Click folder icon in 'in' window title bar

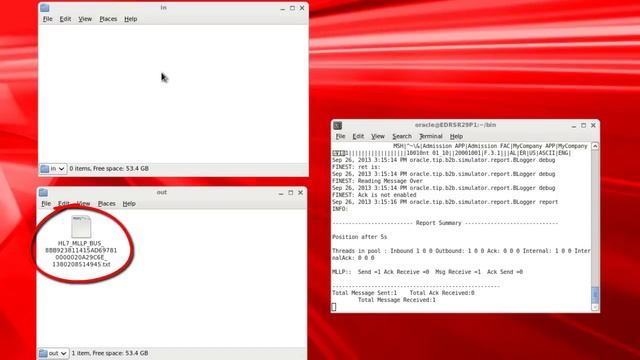45,8
